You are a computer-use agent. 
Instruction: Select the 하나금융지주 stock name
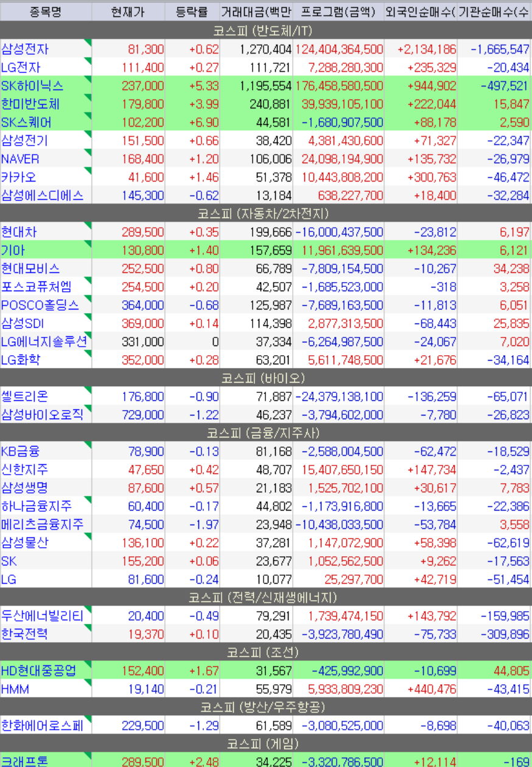click(37, 506)
